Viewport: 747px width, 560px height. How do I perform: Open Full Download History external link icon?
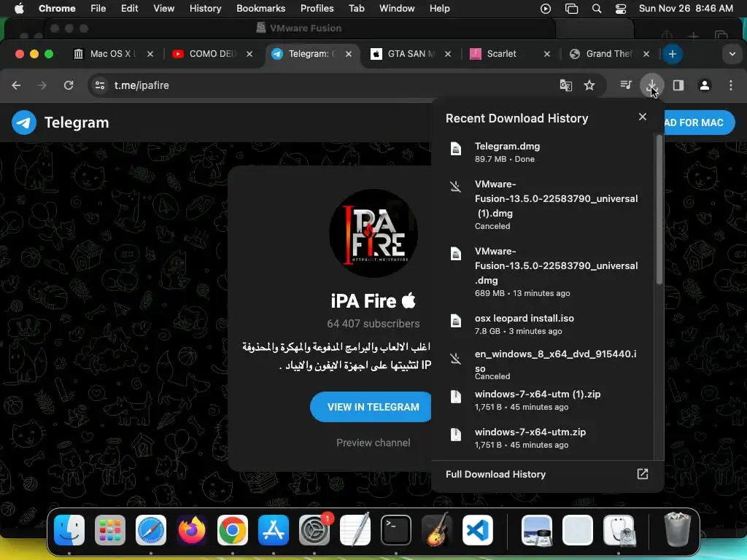click(642, 474)
